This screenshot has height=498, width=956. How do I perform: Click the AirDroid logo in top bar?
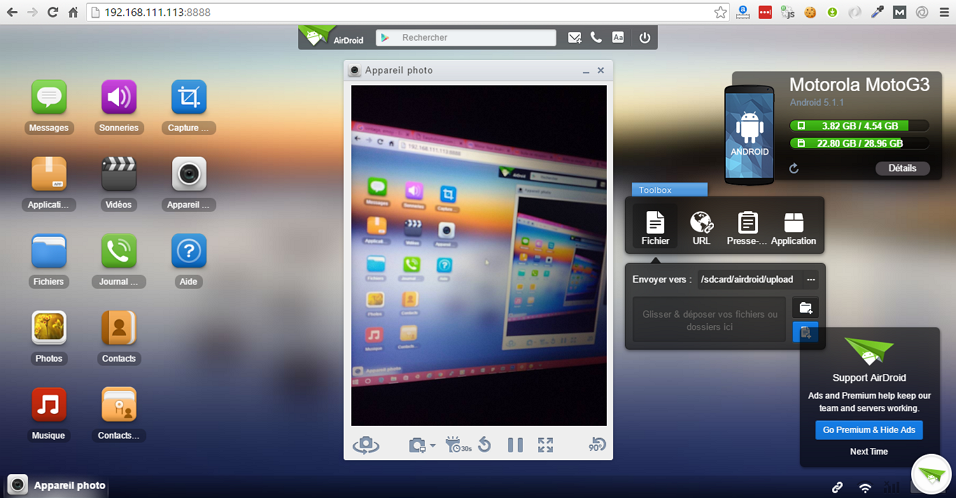pyautogui.click(x=331, y=37)
